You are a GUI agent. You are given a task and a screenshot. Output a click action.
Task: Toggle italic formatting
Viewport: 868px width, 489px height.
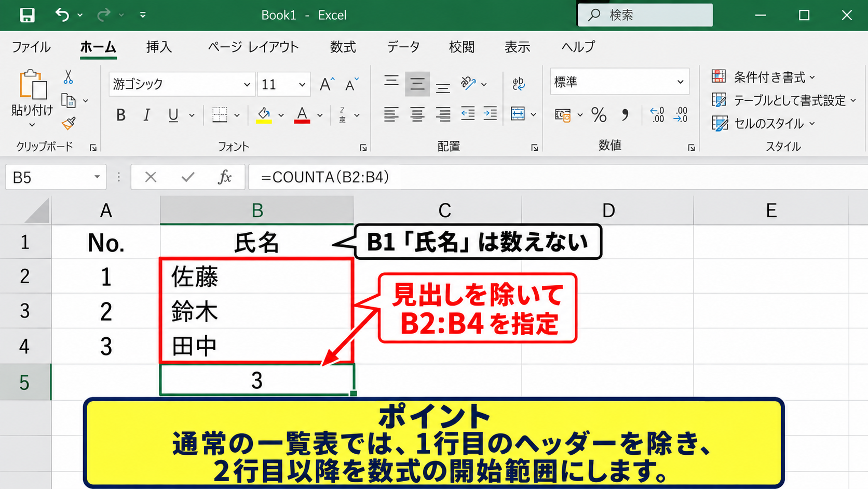point(147,115)
